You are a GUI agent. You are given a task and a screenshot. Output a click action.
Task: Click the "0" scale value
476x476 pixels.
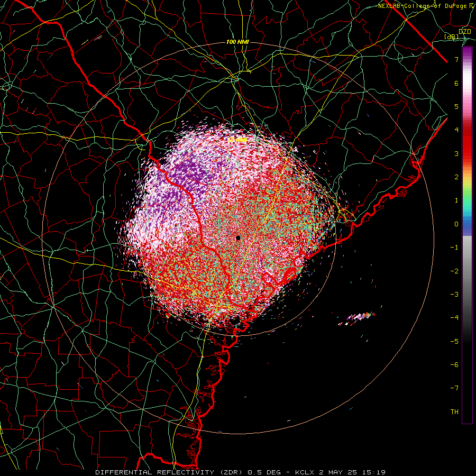(x=456, y=224)
